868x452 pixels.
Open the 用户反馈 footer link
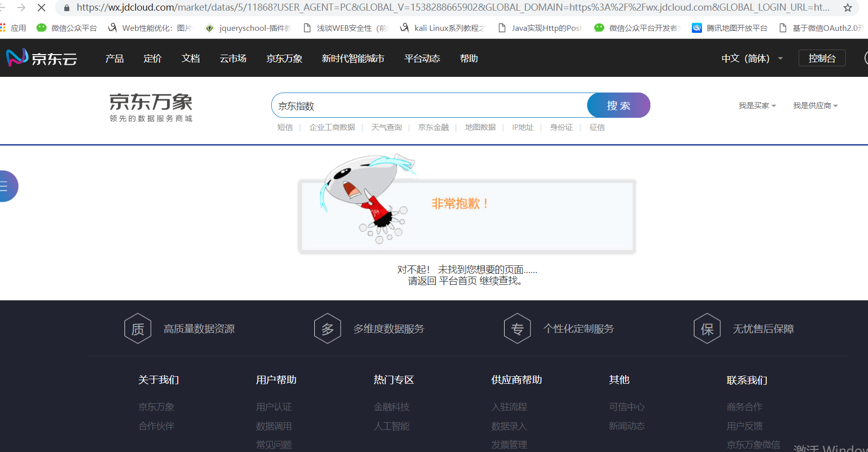745,426
